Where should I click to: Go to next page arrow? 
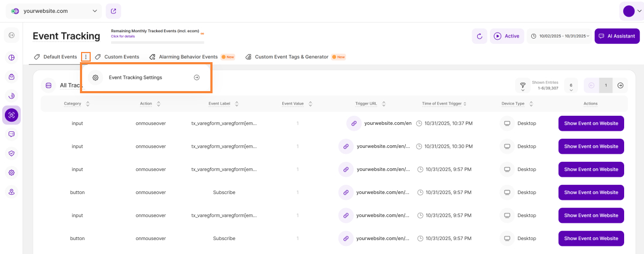(620, 85)
